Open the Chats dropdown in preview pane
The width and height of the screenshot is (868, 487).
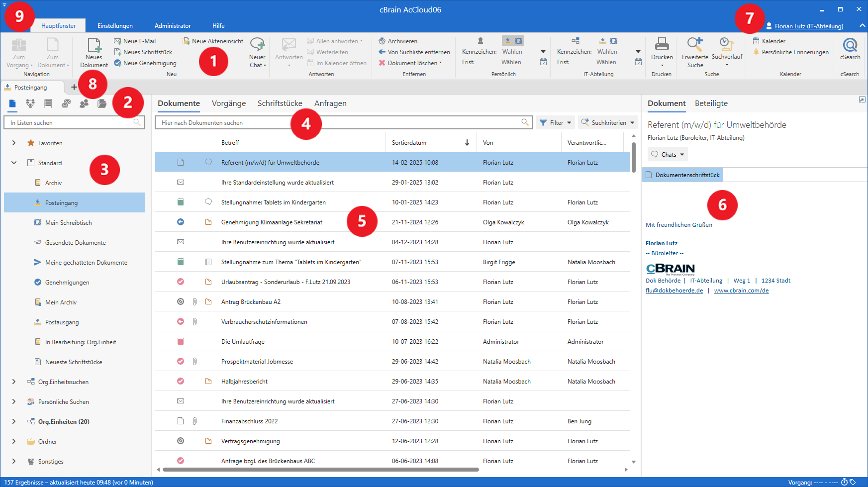668,155
